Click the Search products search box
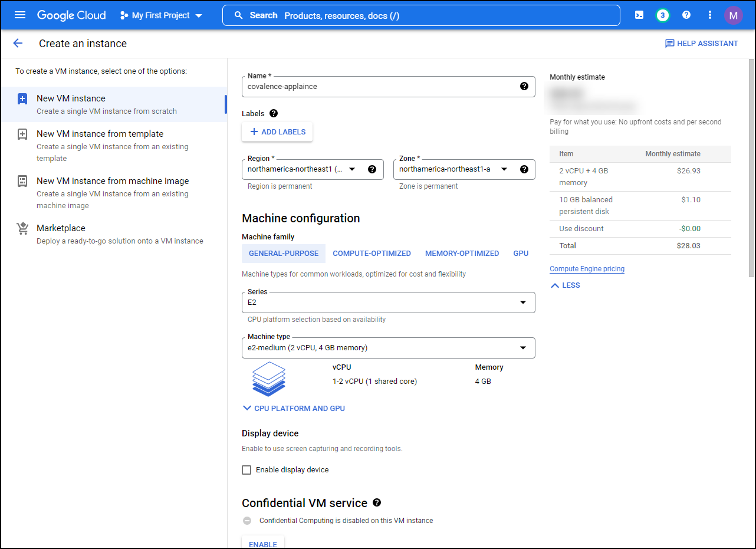The image size is (756, 549). pyautogui.click(x=421, y=15)
